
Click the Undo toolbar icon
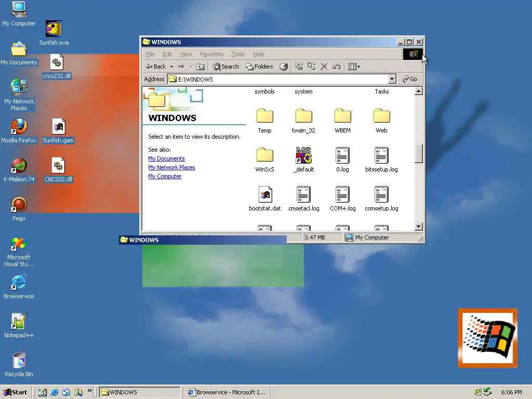click(336, 66)
